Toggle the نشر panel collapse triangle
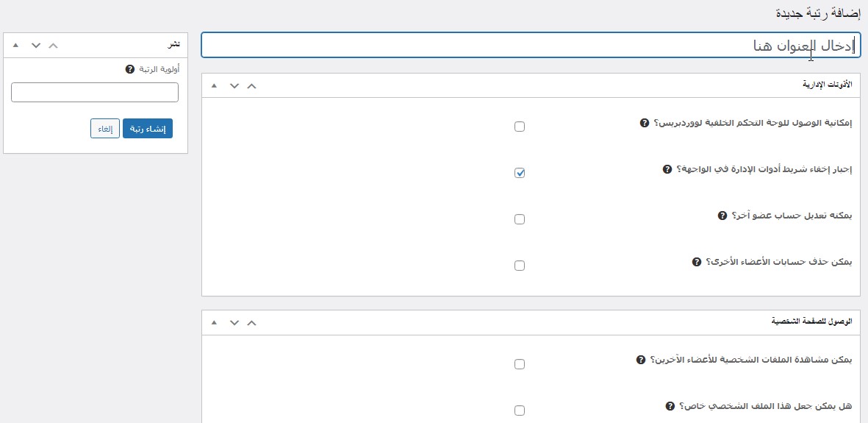 [x=15, y=45]
